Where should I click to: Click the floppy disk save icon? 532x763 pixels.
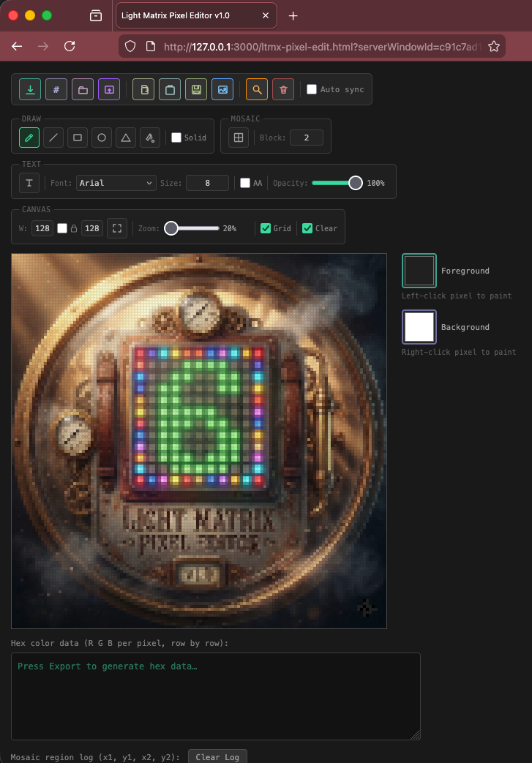click(196, 89)
